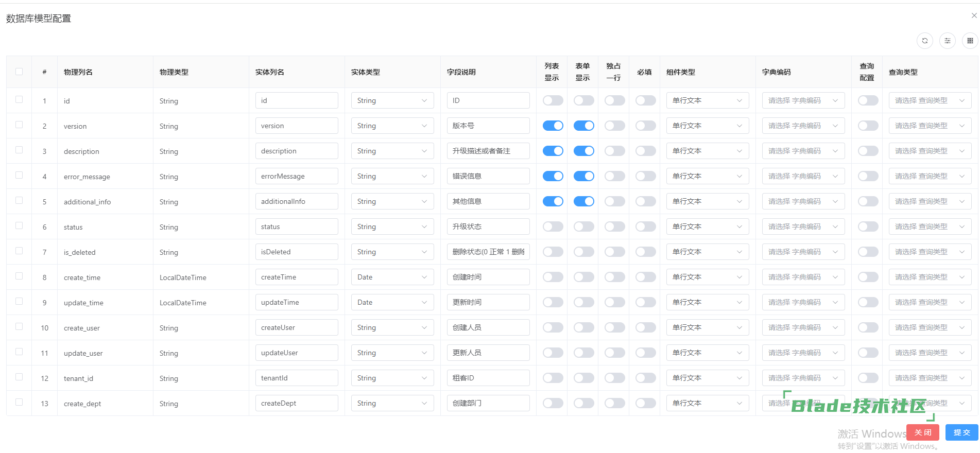This screenshot has width=980, height=453.
Task: Open the column settings icon
Action: (947, 41)
